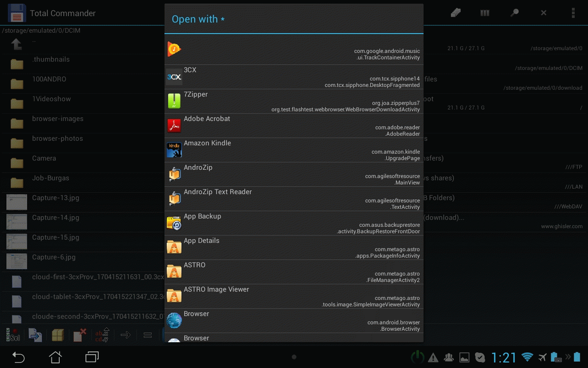Go up via the parent folder arrow

point(17,44)
